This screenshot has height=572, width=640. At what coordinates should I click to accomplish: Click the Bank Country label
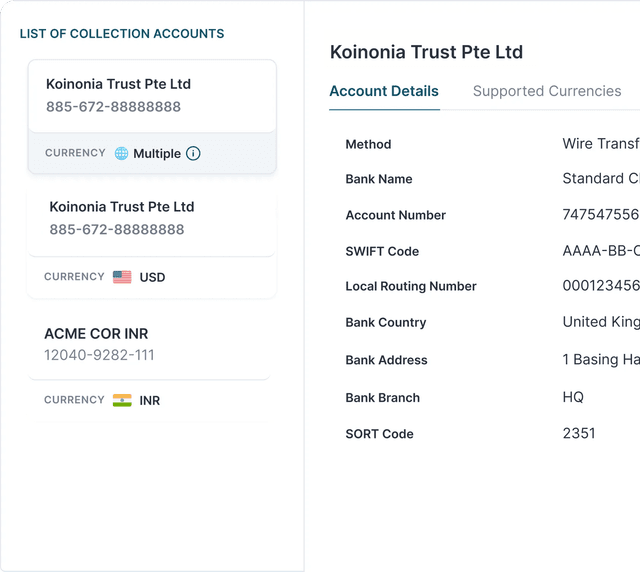point(386,322)
